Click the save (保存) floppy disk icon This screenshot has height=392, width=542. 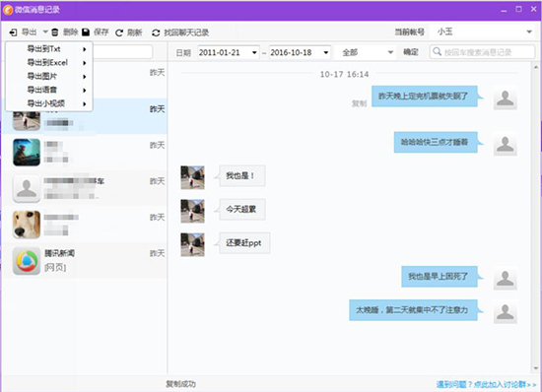[86, 33]
